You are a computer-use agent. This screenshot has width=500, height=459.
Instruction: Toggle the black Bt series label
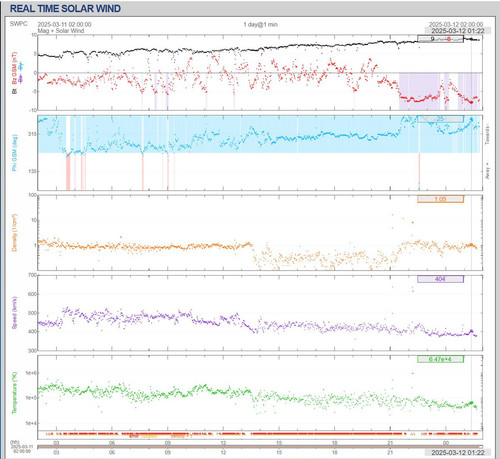14,90
